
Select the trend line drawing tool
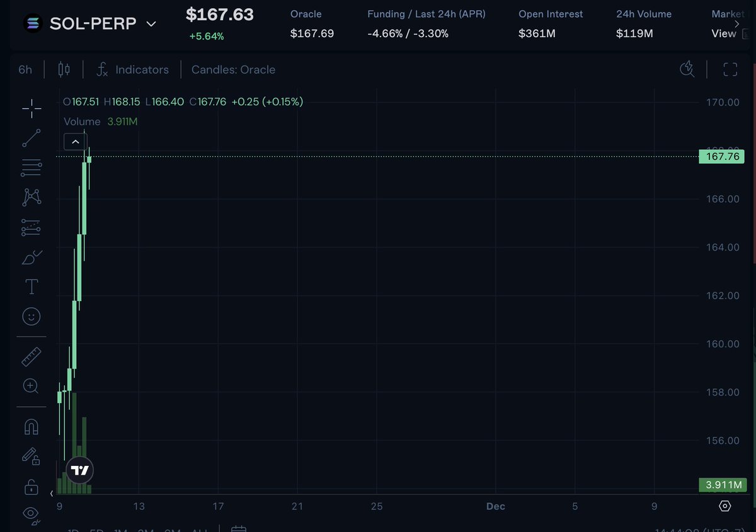31,138
